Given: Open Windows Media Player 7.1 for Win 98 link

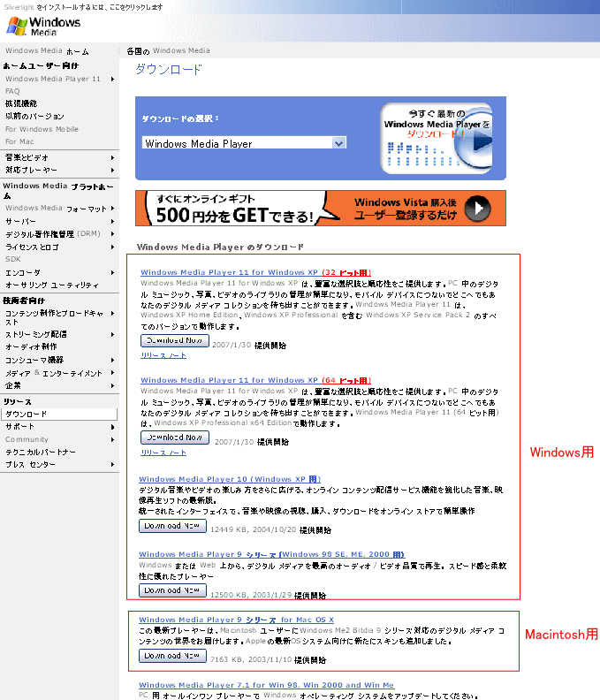Looking at the screenshot, I should tap(267, 685).
